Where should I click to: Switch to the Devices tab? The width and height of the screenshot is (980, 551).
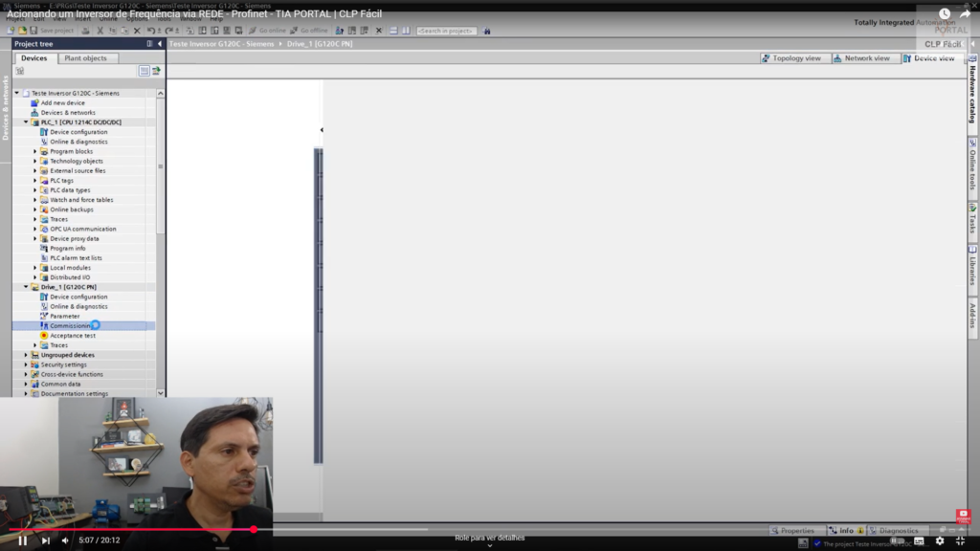click(33, 58)
